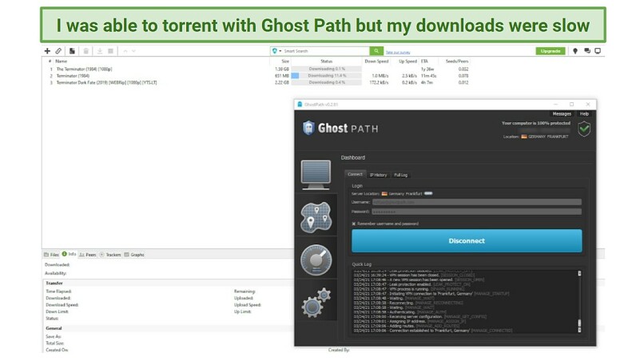Open search provider shield dropdown
This screenshot has height=361, width=644.
[276, 51]
